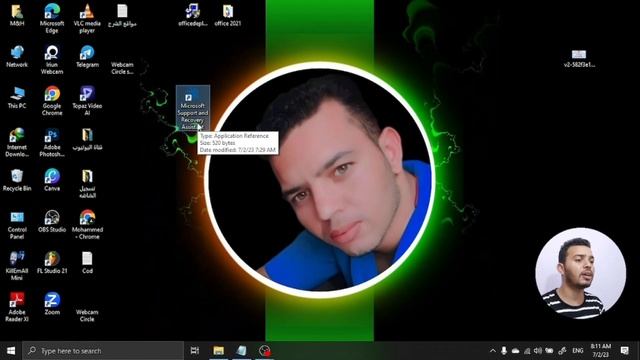Expand the hidden system tray icons chevron
The height and width of the screenshot is (360, 640).
coord(493,351)
